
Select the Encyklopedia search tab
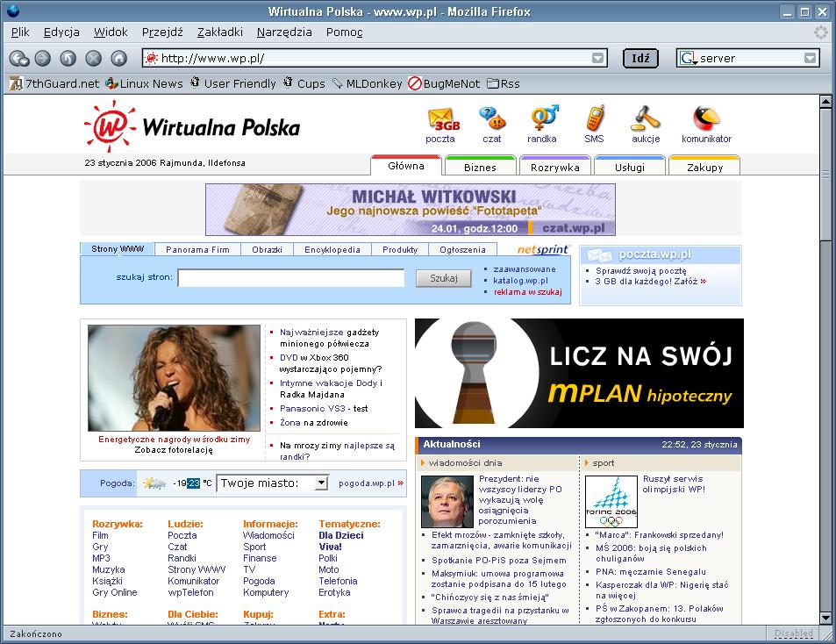coord(332,250)
